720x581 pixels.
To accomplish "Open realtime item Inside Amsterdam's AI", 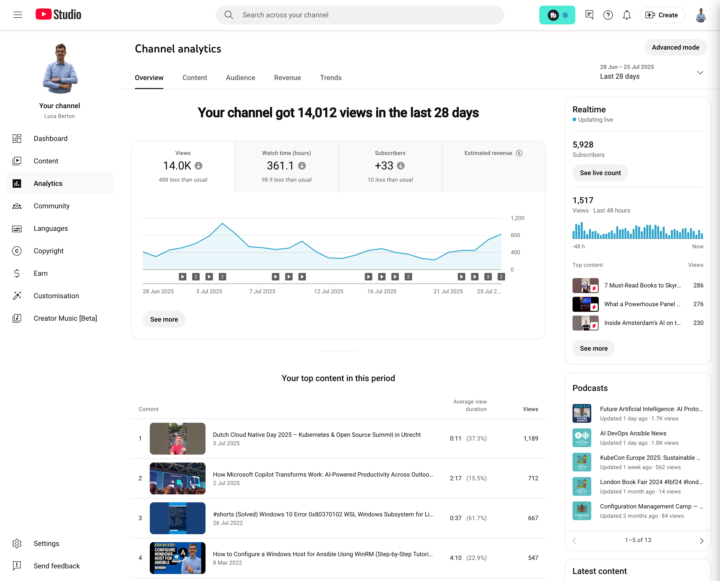I will coord(638,323).
